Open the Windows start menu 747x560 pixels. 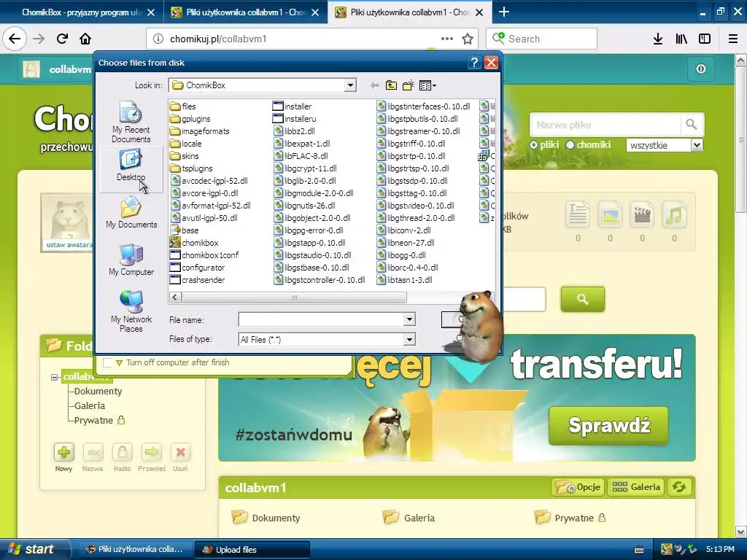click(32, 549)
